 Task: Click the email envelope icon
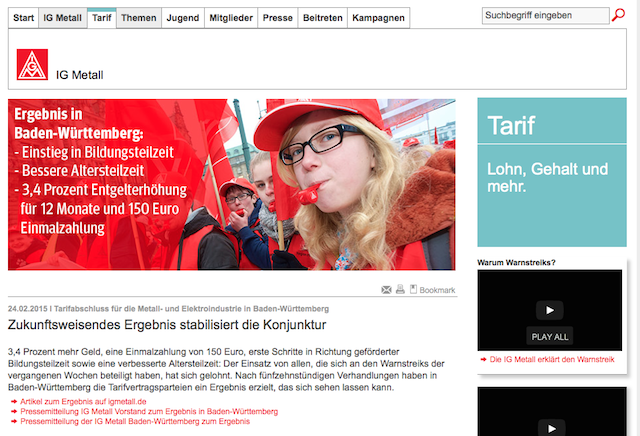pyautogui.click(x=386, y=290)
